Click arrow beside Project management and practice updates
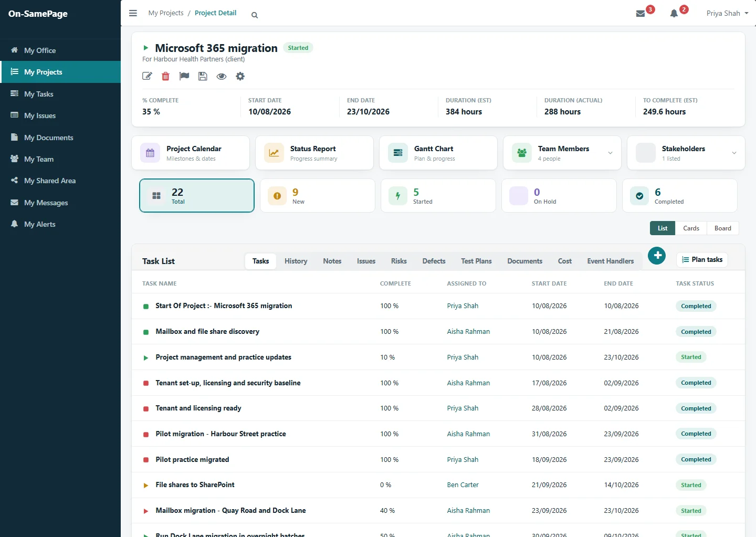756x537 pixels. click(x=146, y=358)
